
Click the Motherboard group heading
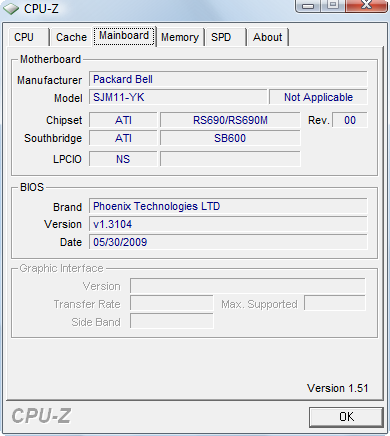point(50,59)
